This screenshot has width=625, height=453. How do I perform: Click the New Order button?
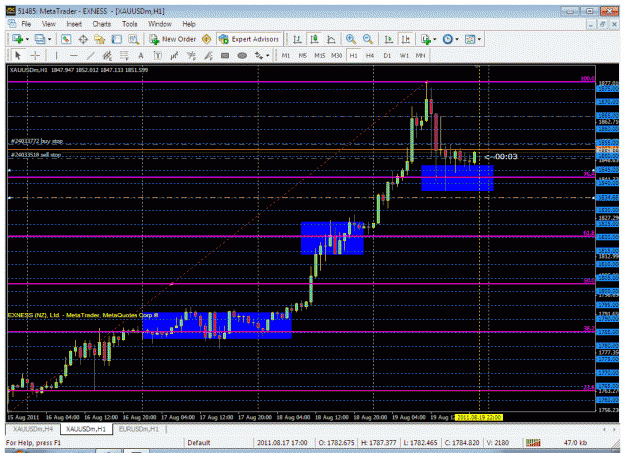click(173, 39)
